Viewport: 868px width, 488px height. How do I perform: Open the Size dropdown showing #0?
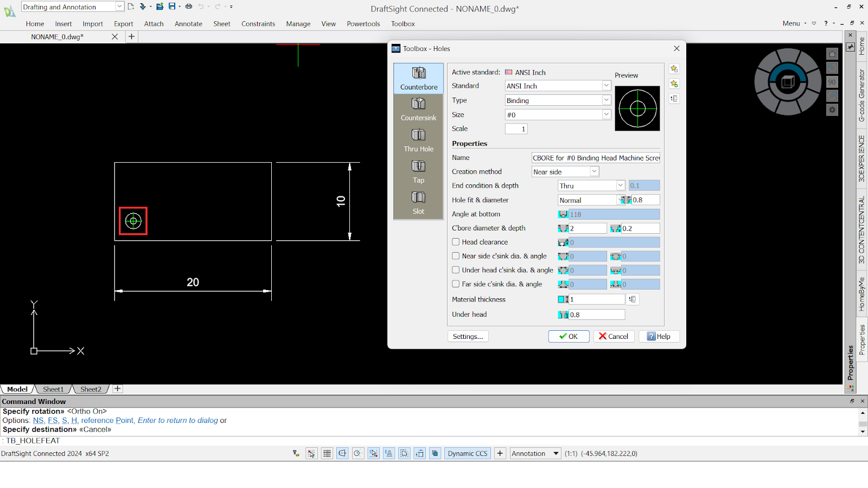pos(558,115)
